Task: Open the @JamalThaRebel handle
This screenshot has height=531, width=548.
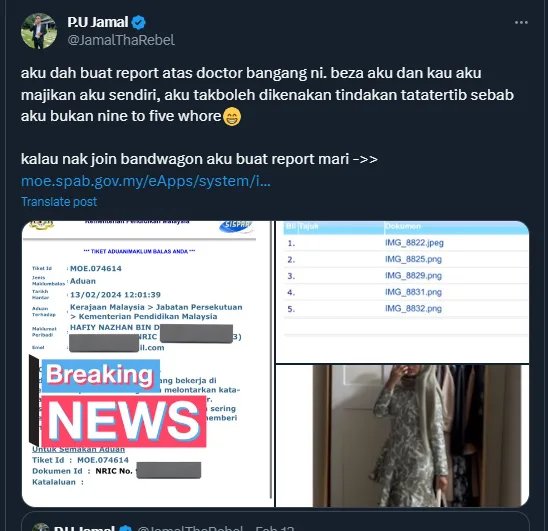Action: click(x=121, y=40)
